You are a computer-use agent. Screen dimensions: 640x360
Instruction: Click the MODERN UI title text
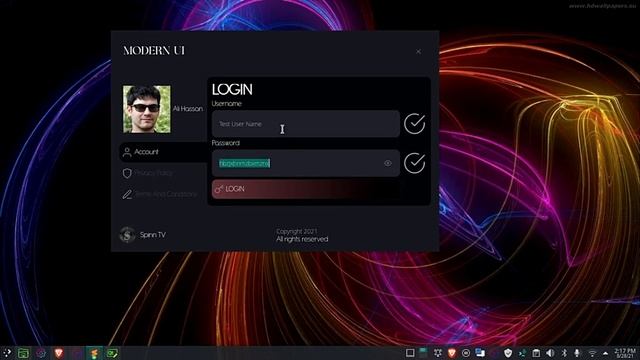point(154,51)
